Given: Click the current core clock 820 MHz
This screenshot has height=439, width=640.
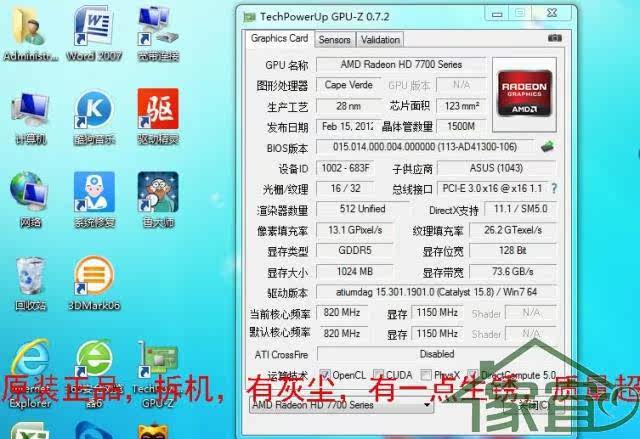Looking at the screenshot, I should (x=342, y=313).
